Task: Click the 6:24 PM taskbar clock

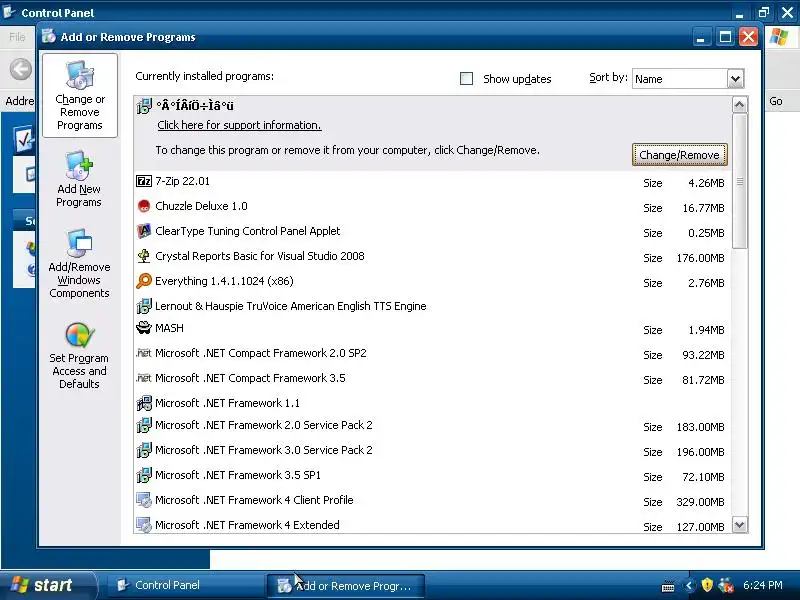Action: coord(763,585)
